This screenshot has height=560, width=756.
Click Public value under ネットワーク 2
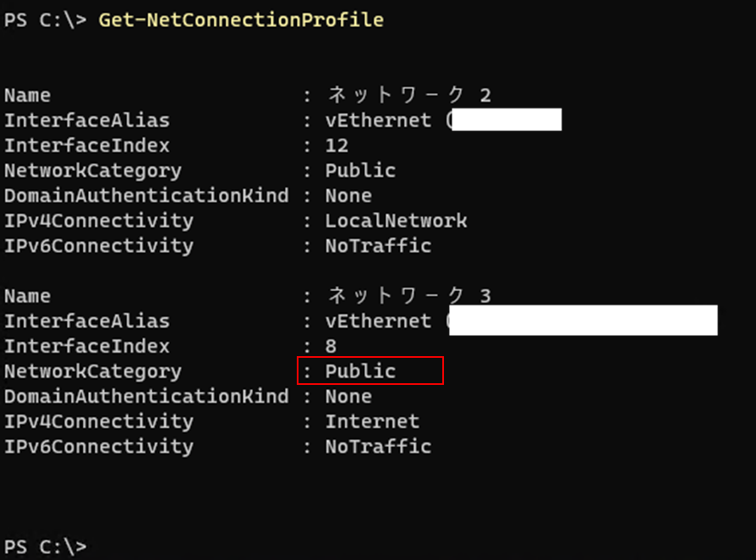click(x=360, y=171)
